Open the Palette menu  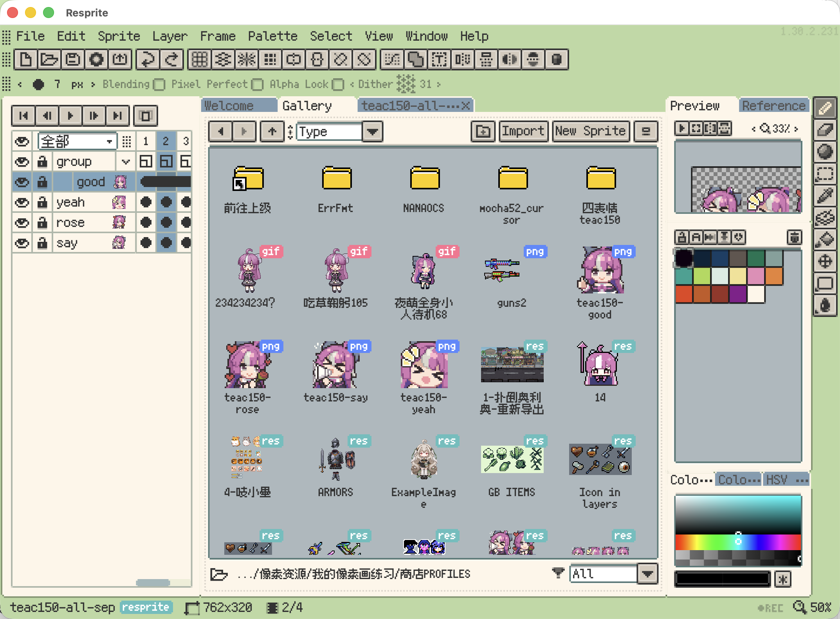[x=272, y=36]
